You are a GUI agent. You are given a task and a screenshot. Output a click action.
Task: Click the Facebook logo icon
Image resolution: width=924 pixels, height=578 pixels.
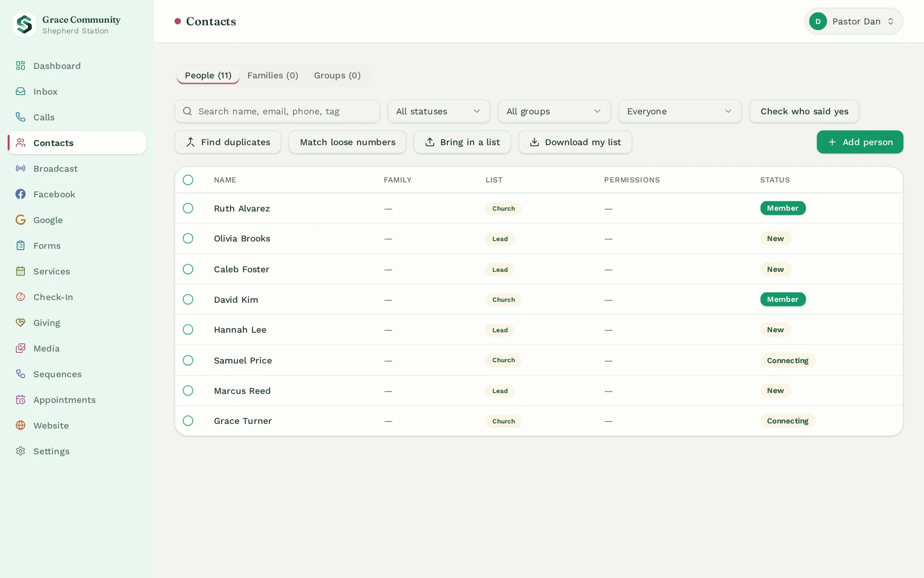pos(21,194)
